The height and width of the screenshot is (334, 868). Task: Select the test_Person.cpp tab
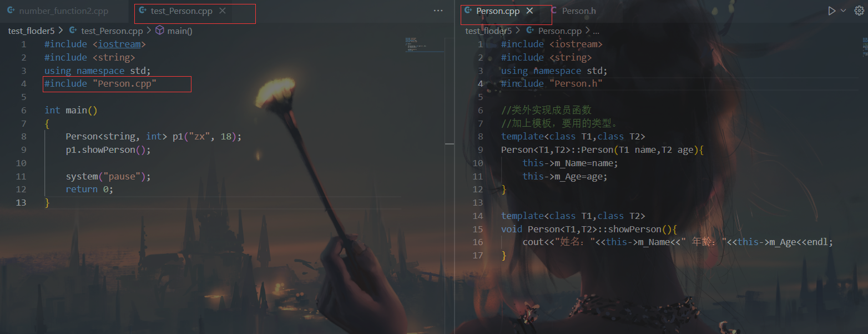click(181, 11)
